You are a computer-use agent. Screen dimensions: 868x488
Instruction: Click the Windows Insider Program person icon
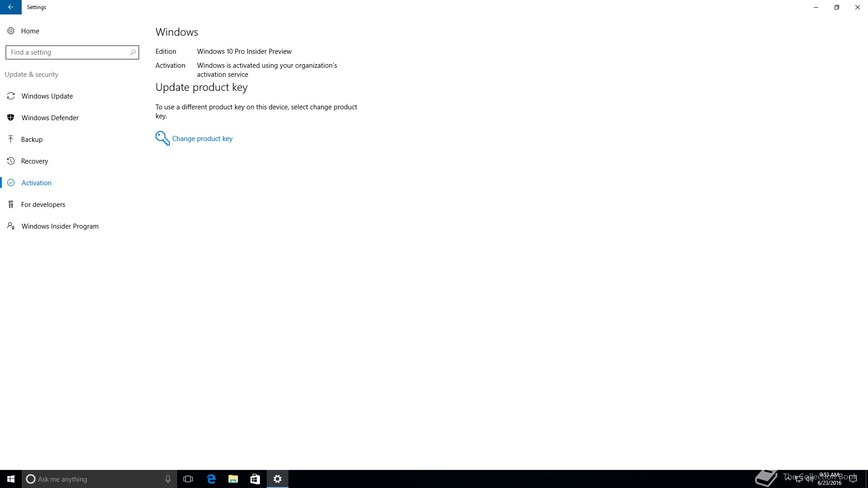pos(11,226)
